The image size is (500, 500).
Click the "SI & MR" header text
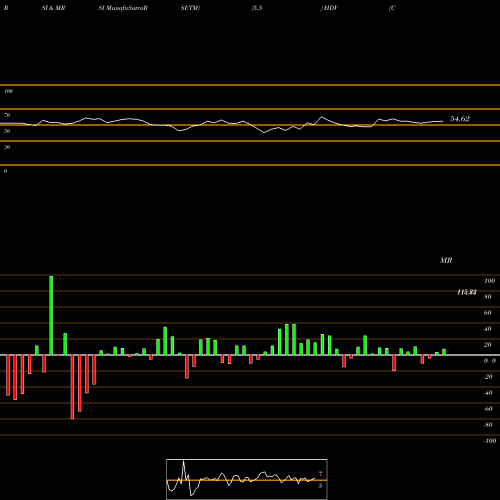point(53,8)
